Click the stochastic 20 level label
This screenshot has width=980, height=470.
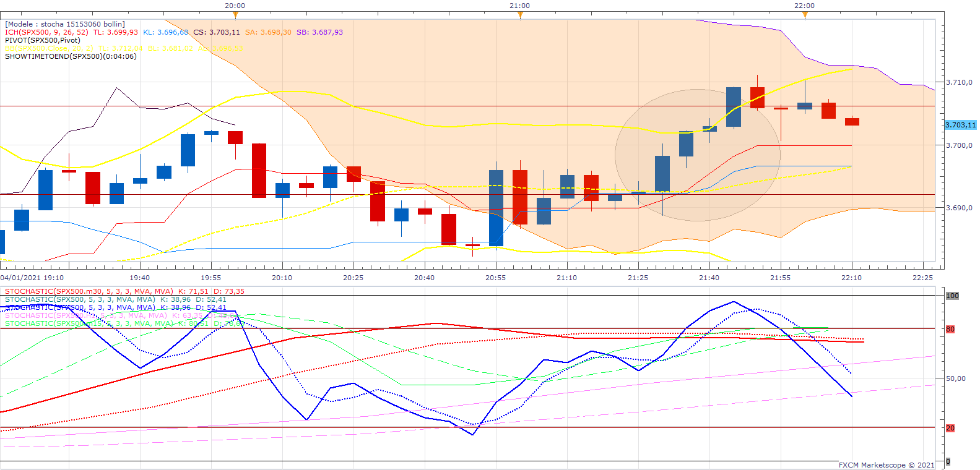coord(950,428)
